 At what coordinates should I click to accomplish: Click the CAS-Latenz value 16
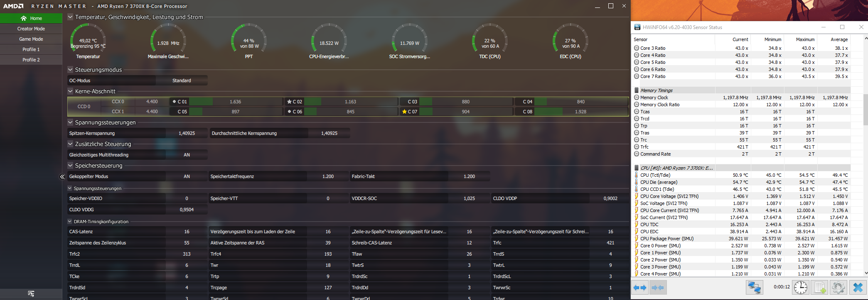tap(187, 232)
